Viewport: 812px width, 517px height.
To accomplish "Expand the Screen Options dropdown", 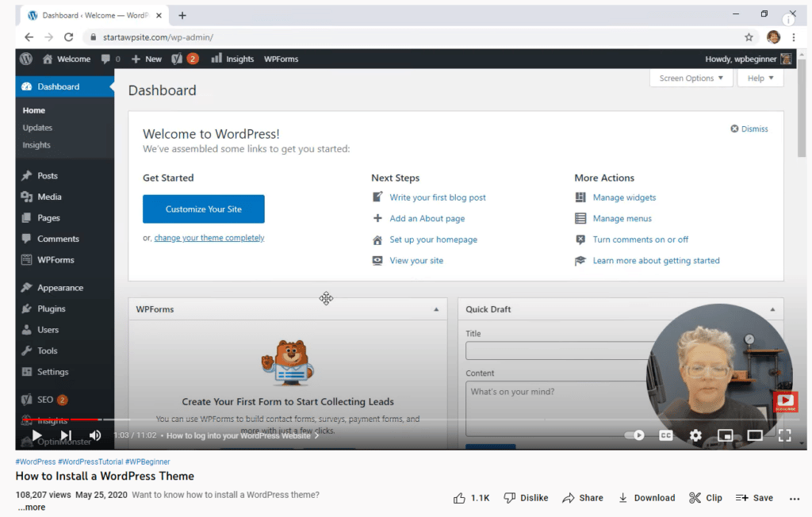I will click(x=691, y=79).
